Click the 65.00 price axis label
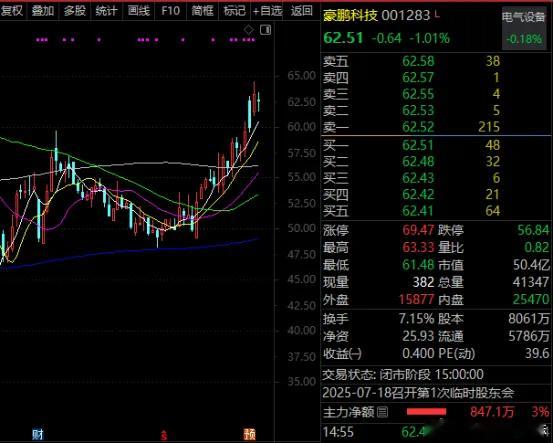 pos(301,76)
